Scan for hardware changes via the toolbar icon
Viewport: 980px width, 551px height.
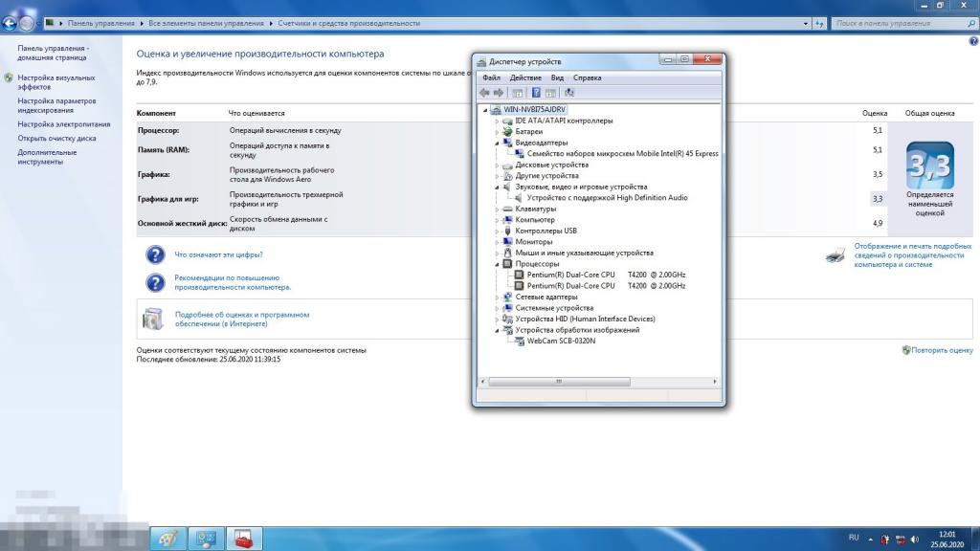click(568, 93)
